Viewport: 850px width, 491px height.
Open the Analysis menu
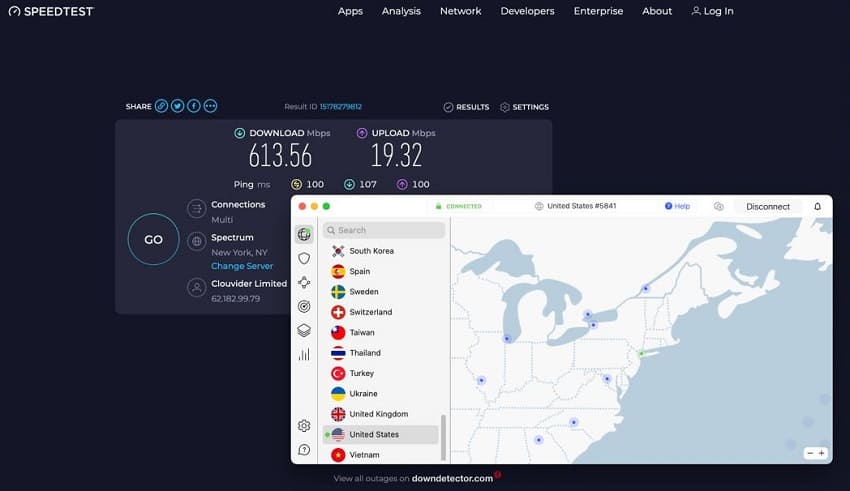coord(401,11)
